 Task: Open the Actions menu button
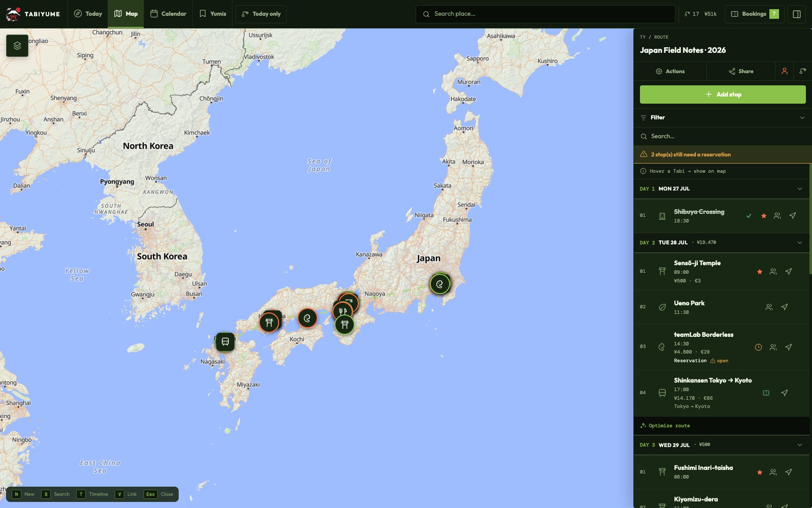click(670, 71)
